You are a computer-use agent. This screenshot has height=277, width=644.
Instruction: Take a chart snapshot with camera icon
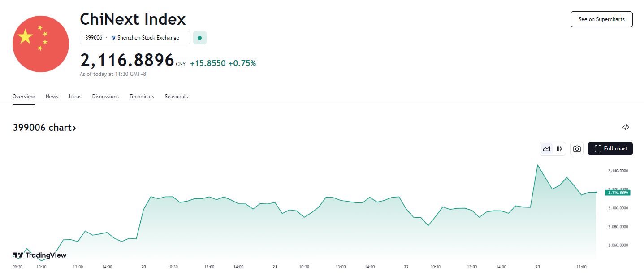pyautogui.click(x=577, y=149)
